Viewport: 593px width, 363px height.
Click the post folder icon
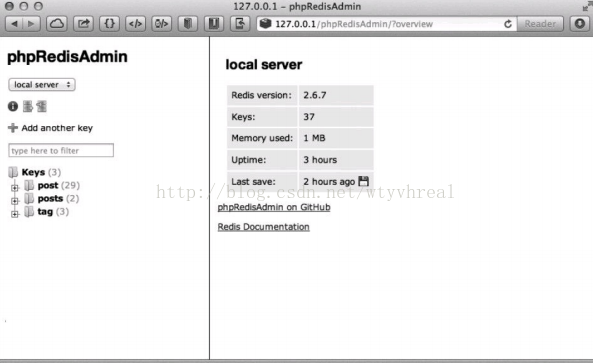tap(29, 185)
